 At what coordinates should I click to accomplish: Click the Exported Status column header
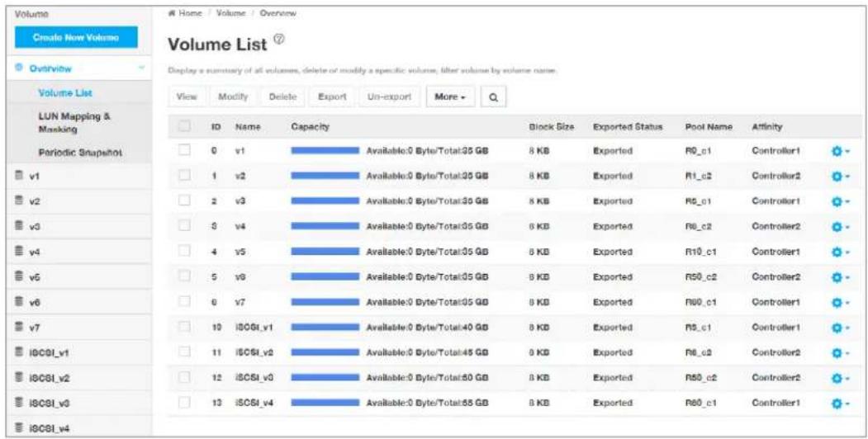(x=627, y=126)
